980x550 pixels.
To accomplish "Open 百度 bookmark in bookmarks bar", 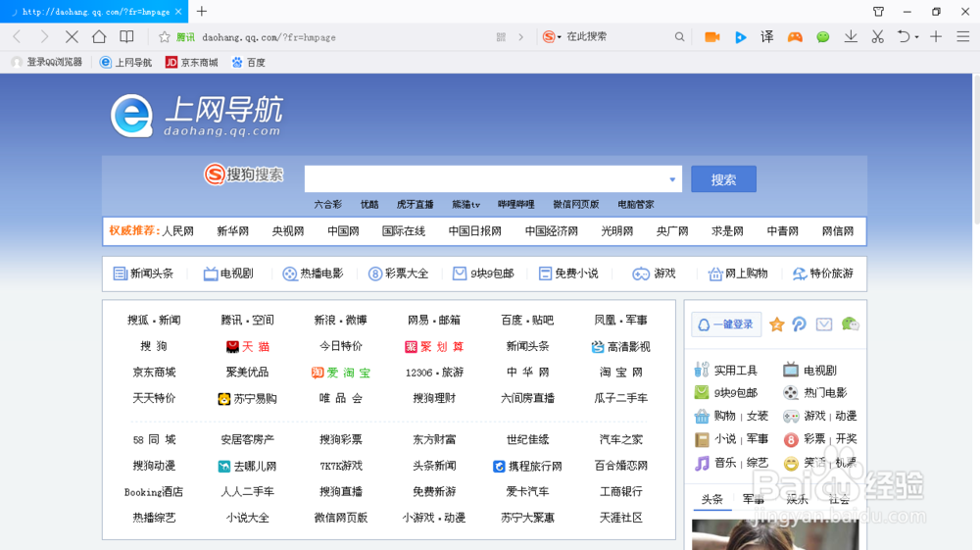I will 248,62.
